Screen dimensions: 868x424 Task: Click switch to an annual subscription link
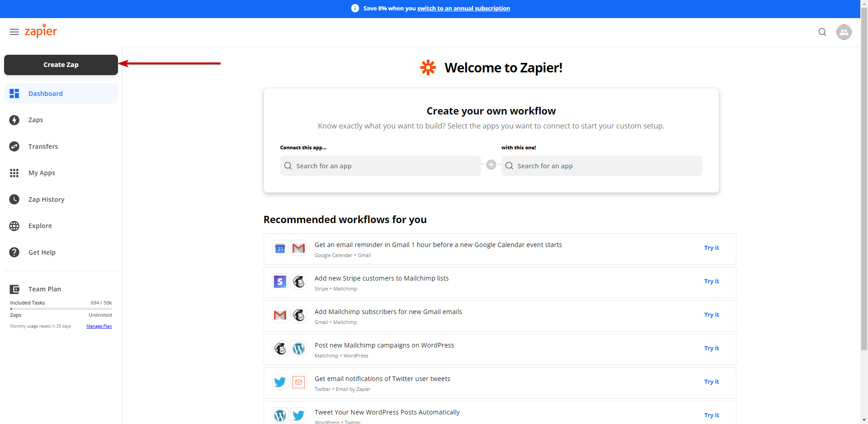pos(463,8)
